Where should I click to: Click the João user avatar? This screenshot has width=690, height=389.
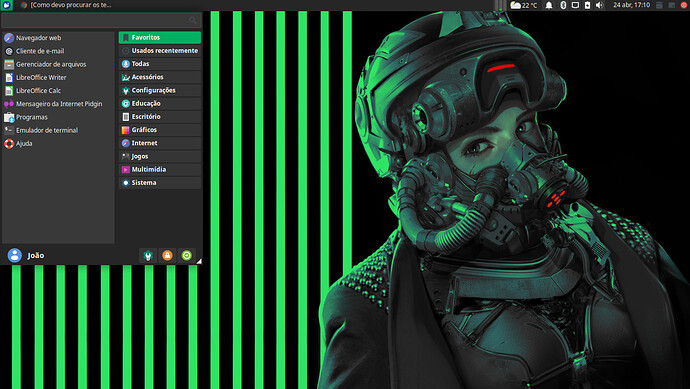tap(15, 255)
